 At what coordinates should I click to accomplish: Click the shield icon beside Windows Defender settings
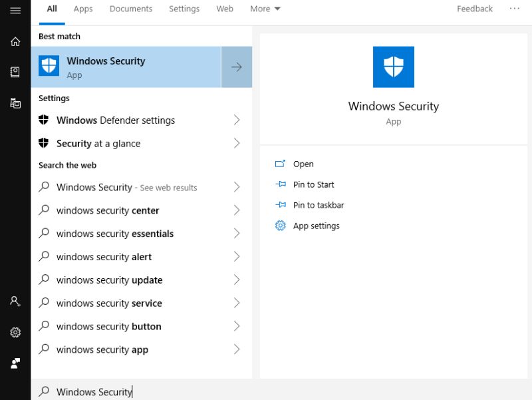point(43,120)
